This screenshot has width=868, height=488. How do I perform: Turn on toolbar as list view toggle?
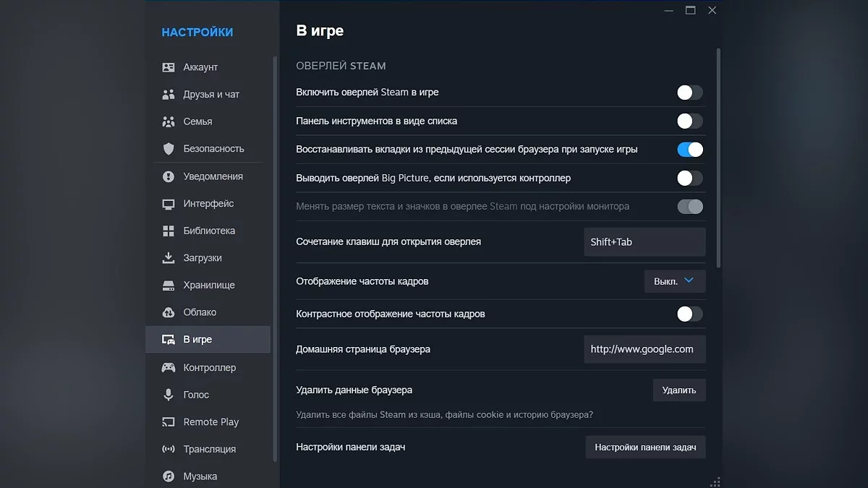point(689,121)
